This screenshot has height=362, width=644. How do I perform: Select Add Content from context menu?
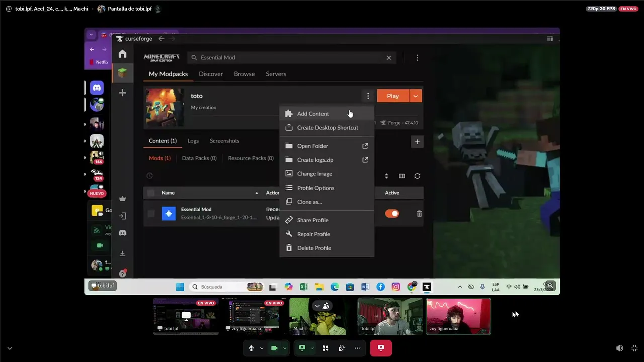coord(327,114)
